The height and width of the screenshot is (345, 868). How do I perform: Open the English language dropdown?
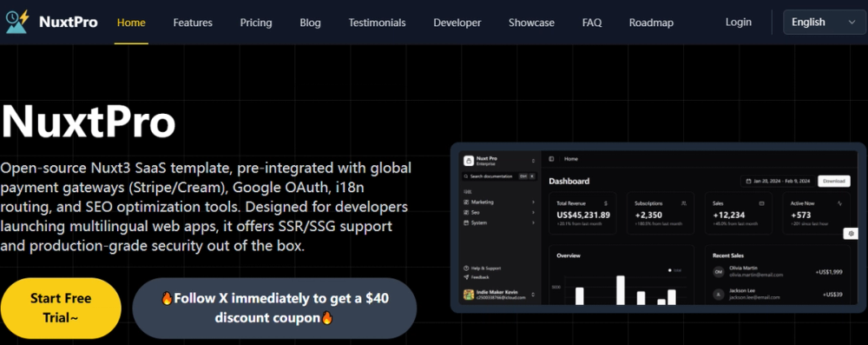pos(825,23)
